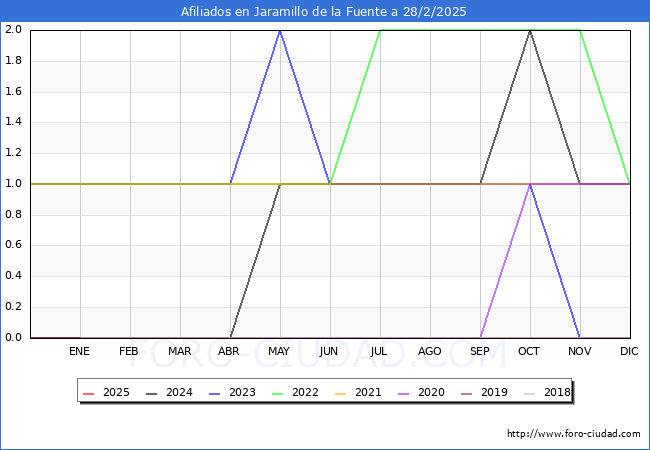Select the ENE label on the x-axis

(80, 351)
